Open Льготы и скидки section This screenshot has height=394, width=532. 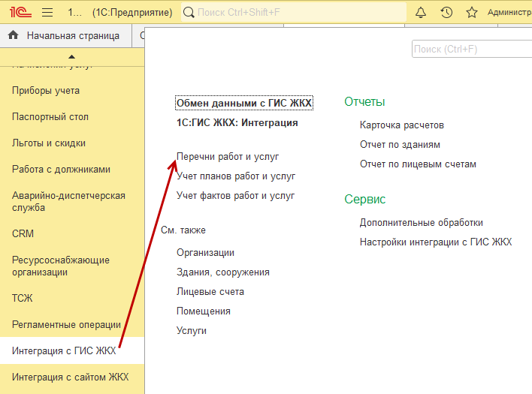point(49,143)
